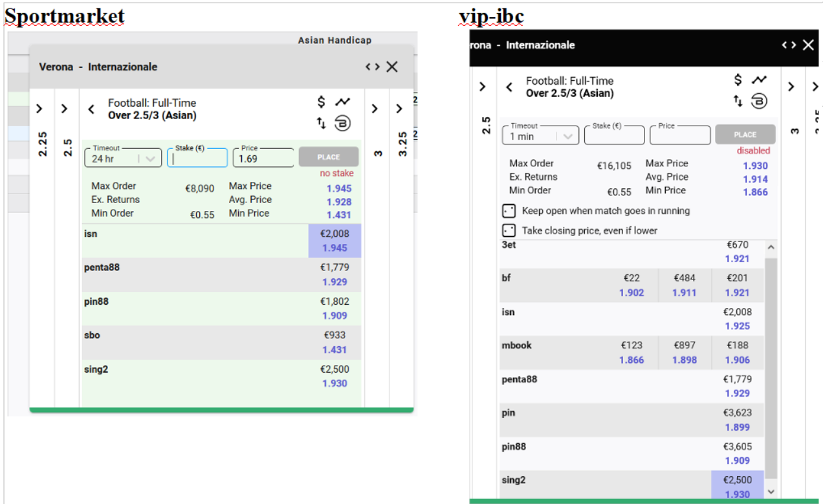This screenshot has width=825, height=504.
Task: Click the dollar sign icon in Sportmarket panel
Action: point(322,102)
